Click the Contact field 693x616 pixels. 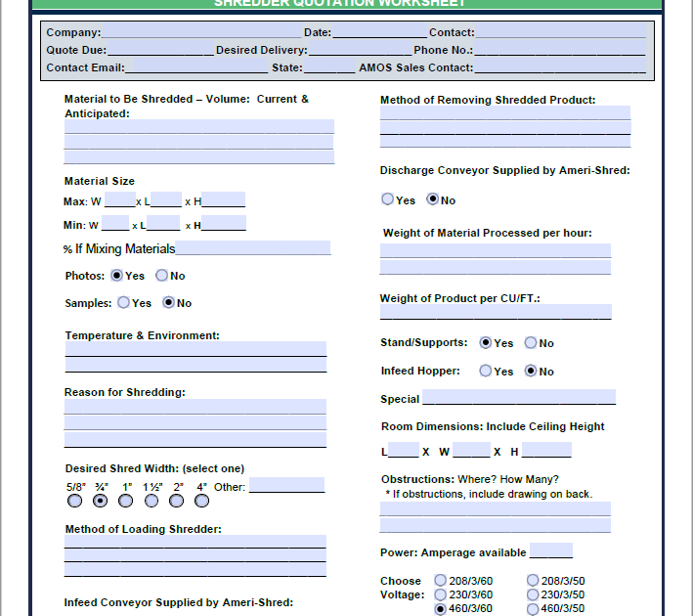point(560,31)
